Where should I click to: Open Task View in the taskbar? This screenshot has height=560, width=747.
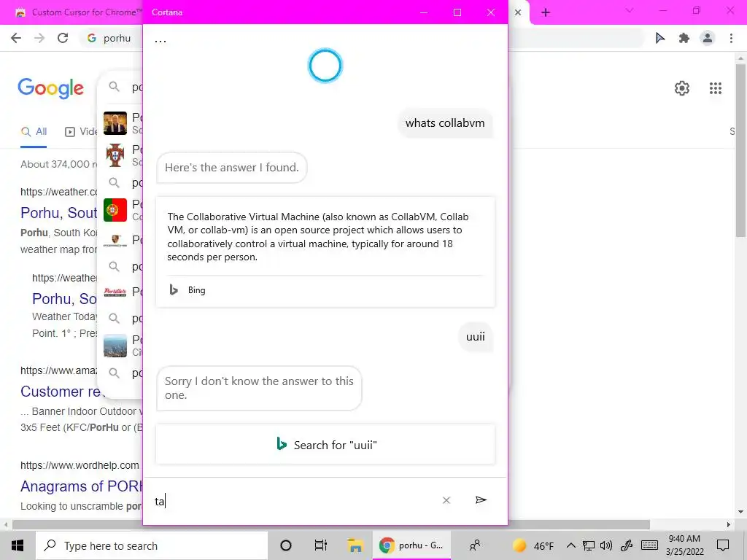coord(321,545)
